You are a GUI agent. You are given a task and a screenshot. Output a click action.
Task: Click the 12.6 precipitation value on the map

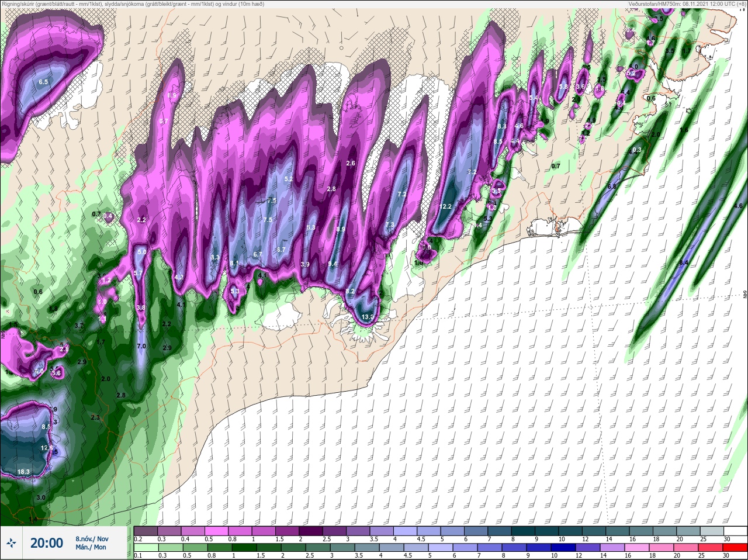47,448
